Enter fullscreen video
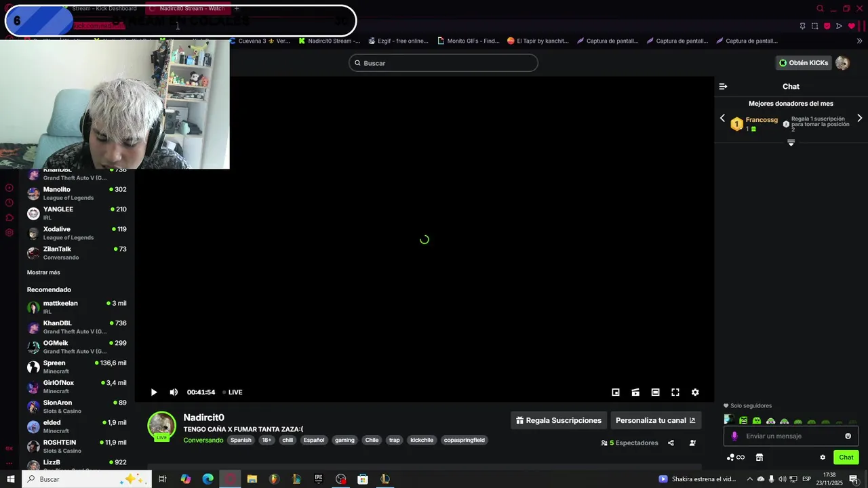Viewport: 868px width, 488px height. [x=675, y=392]
